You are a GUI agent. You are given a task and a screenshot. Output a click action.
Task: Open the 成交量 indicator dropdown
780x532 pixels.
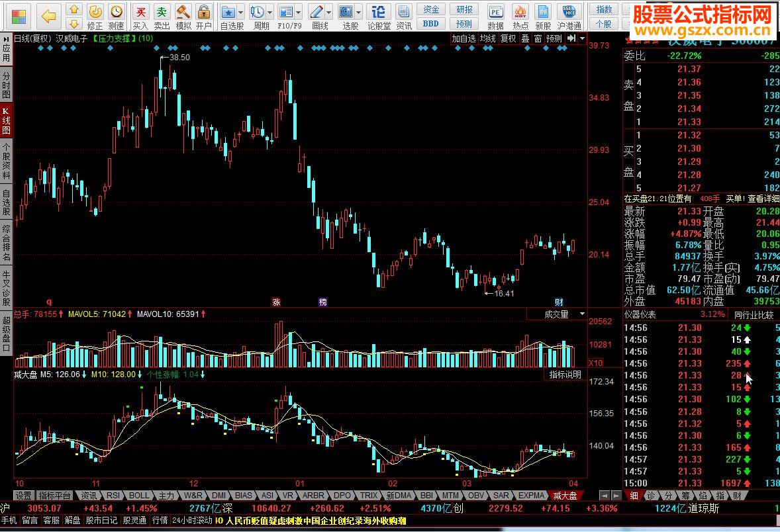click(x=583, y=314)
